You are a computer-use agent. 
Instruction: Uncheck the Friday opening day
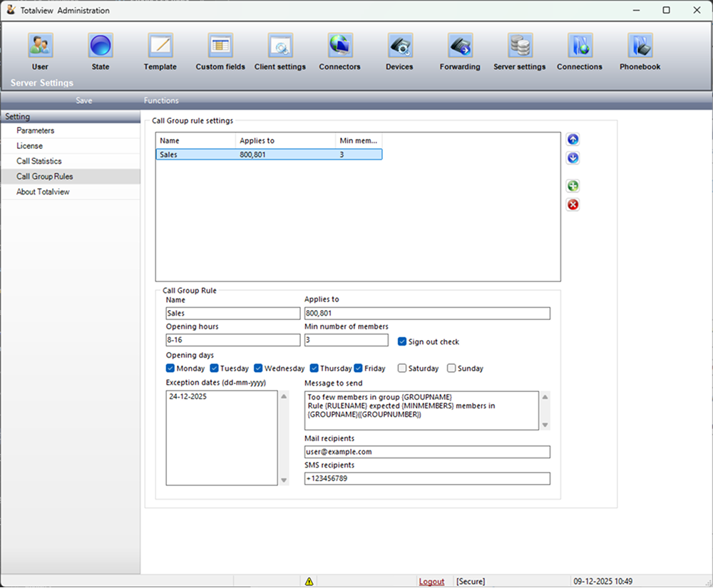[359, 368]
